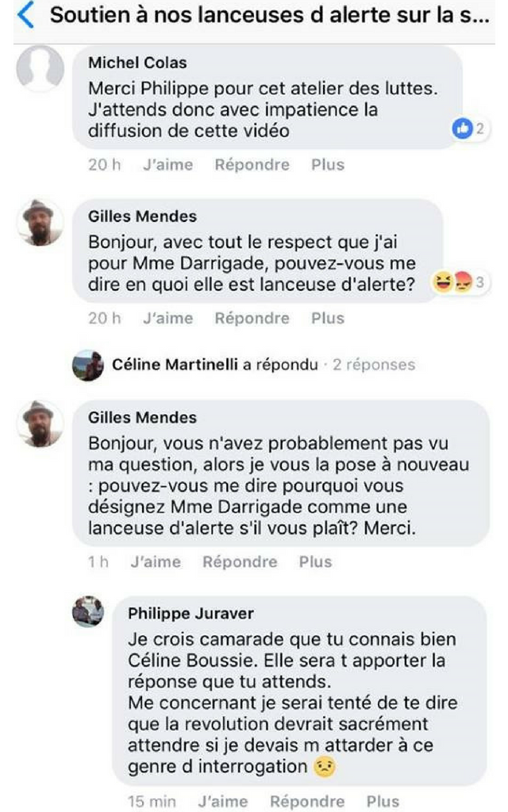Image resolution: width=508 pixels, height=812 pixels.
Task: Open Céline Martinelli small avatar
Action: [87, 365]
